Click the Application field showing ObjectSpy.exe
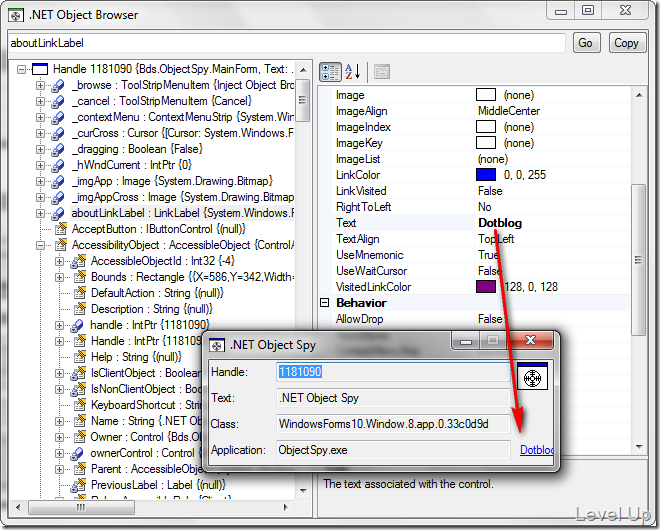This screenshot has height=530, width=660. click(x=393, y=450)
